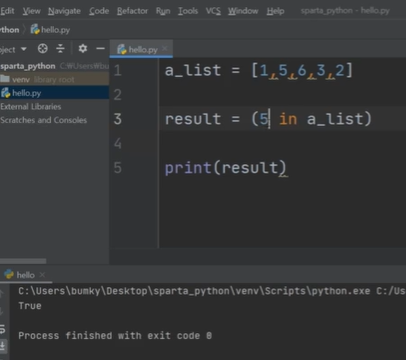
Task: Open the Help menu
Action: coord(275,11)
